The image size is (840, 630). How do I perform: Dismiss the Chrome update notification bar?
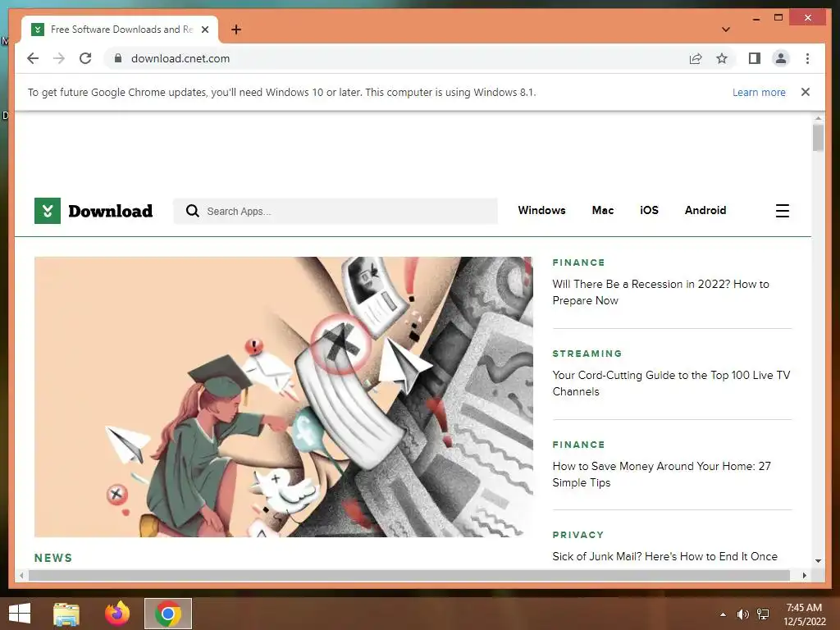pyautogui.click(x=806, y=92)
